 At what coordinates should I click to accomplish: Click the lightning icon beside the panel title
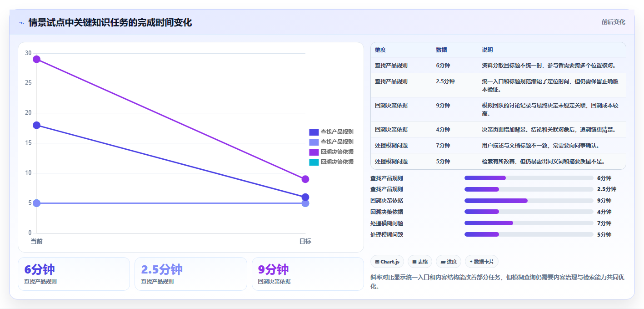coord(21,23)
